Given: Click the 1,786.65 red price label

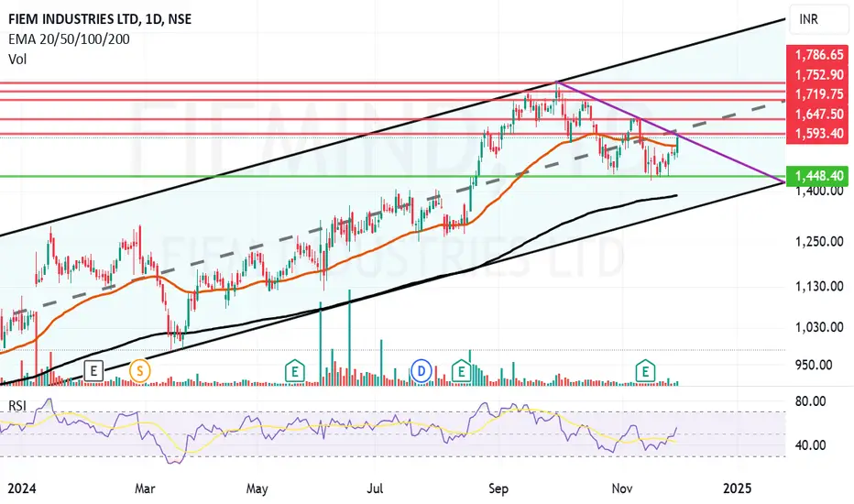Looking at the screenshot, I should point(818,55).
